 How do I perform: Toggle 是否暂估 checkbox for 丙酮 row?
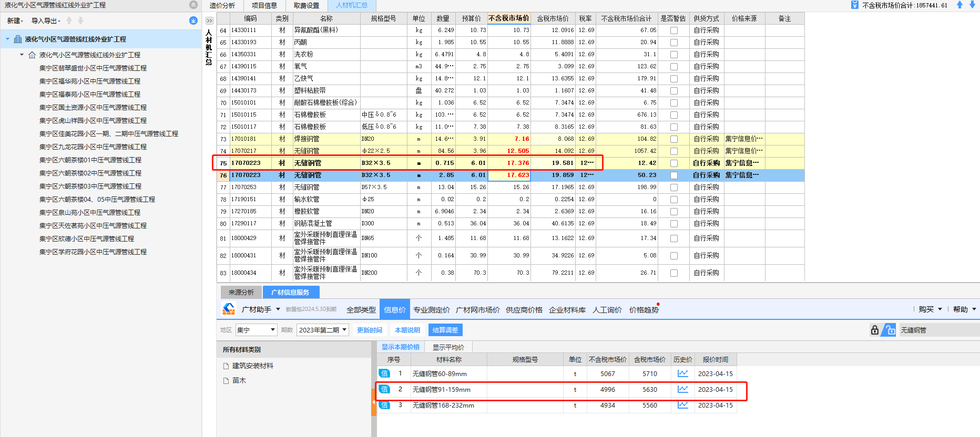pyautogui.click(x=674, y=43)
